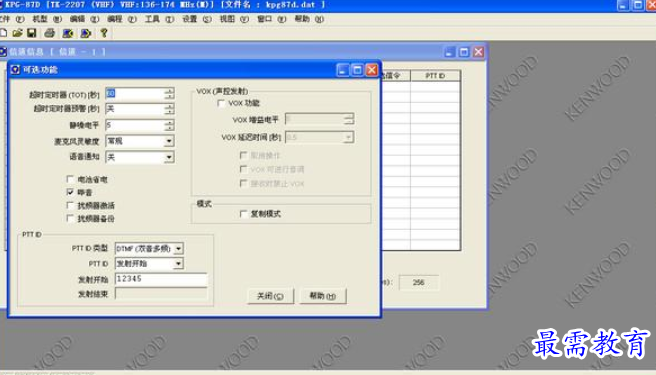Viewport: 656px width, 375px height.
Task: Click the 发射开始 field showing 12345
Action: click(x=161, y=279)
